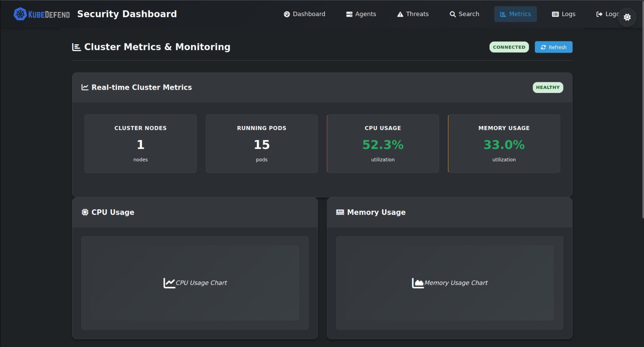The width and height of the screenshot is (644, 347).
Task: Open the Logs page
Action: (563, 14)
